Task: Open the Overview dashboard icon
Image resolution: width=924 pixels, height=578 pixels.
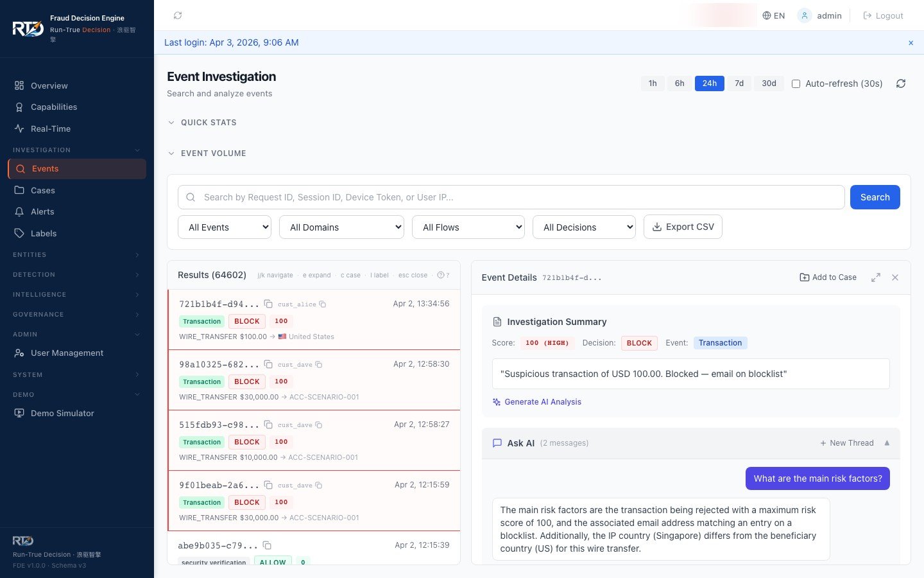Action: [x=19, y=85]
